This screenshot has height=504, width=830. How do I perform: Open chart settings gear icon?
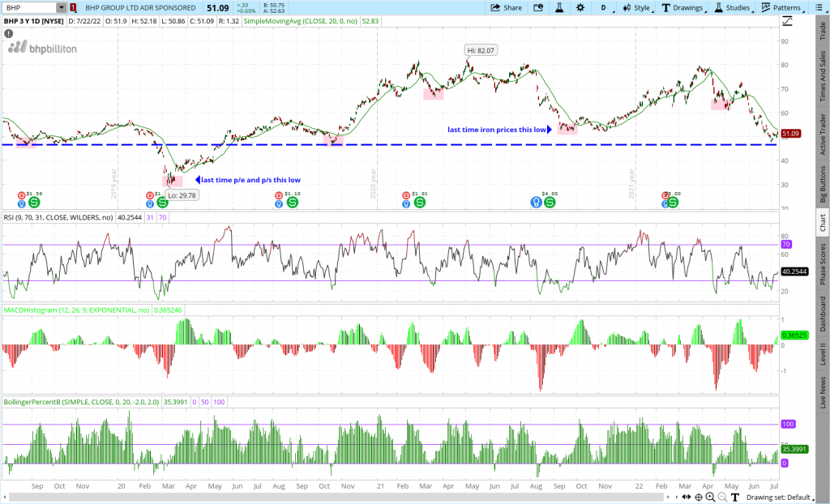point(580,7)
